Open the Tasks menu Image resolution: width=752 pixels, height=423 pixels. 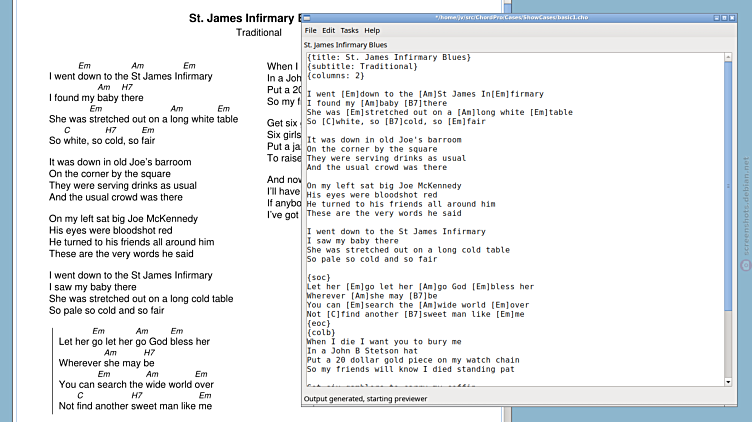pyautogui.click(x=349, y=31)
